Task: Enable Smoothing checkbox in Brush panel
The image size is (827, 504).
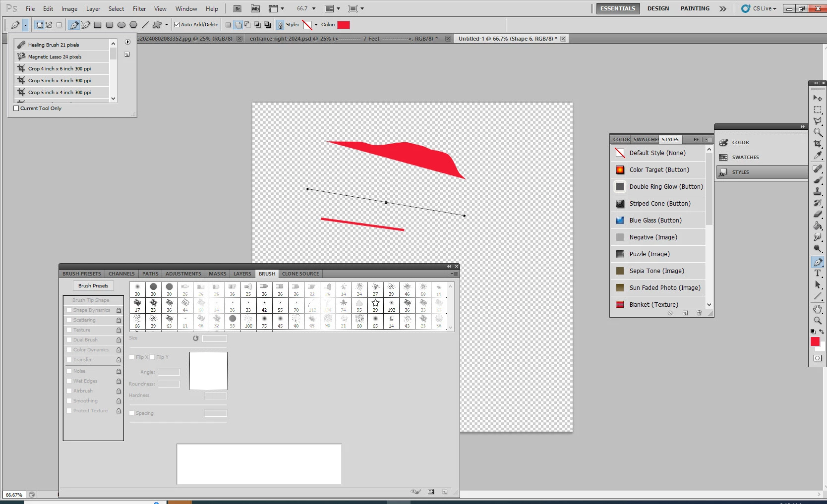Action: (x=69, y=401)
